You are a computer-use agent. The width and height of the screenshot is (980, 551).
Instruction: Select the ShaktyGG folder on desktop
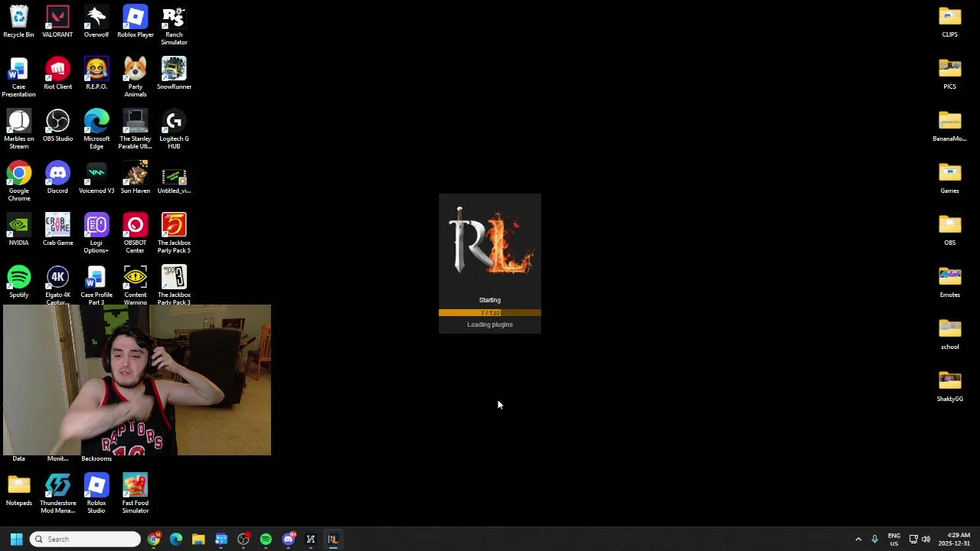pos(949,386)
